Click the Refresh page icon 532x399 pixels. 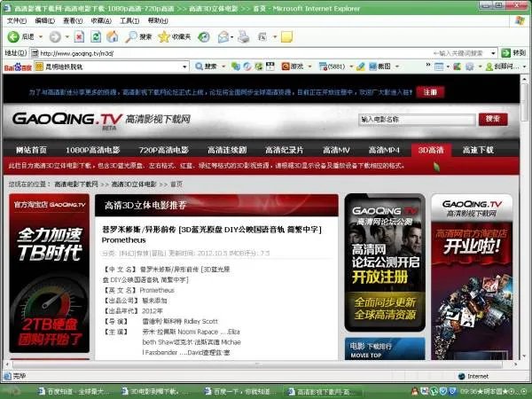click(96, 36)
